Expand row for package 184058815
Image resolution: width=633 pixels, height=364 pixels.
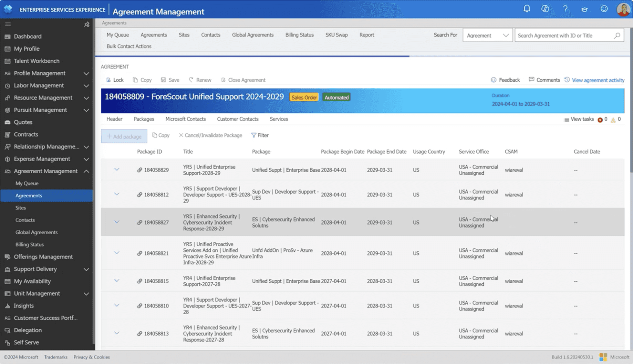point(117,281)
